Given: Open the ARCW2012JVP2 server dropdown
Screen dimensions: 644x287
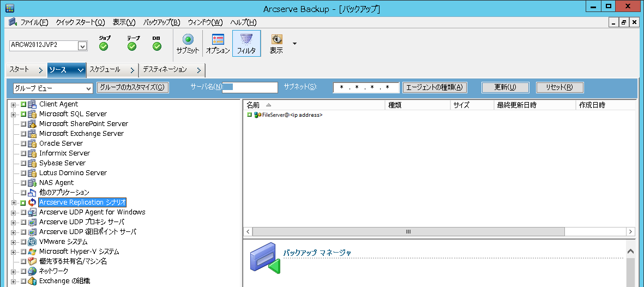Looking at the screenshot, I should [82, 46].
